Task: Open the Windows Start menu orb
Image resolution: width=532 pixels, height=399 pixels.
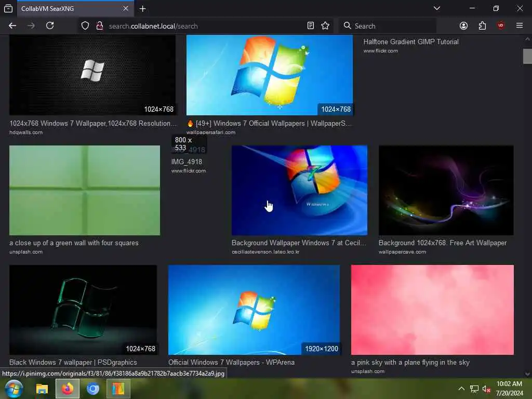Action: [14, 389]
